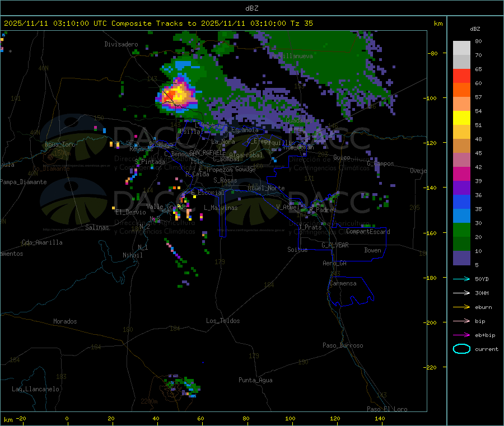Click the 'Nihuil' map label
This screenshot has height=426, width=504.
[132, 255]
